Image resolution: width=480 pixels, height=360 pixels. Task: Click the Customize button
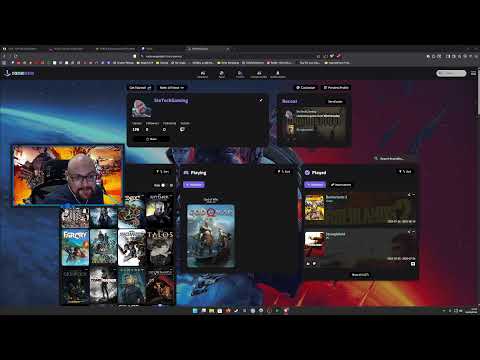point(306,88)
